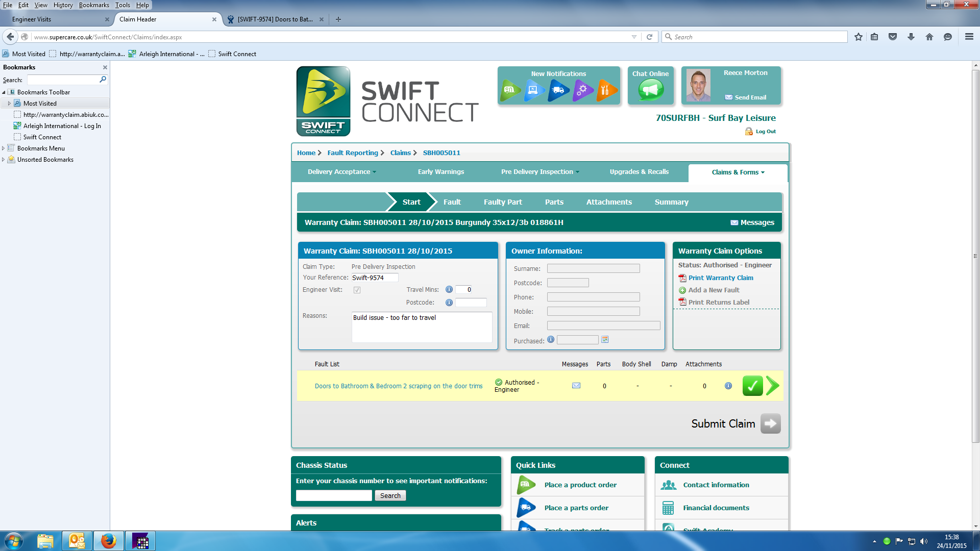Click the purple gears notification icon
The image size is (980, 551).
coord(582,90)
